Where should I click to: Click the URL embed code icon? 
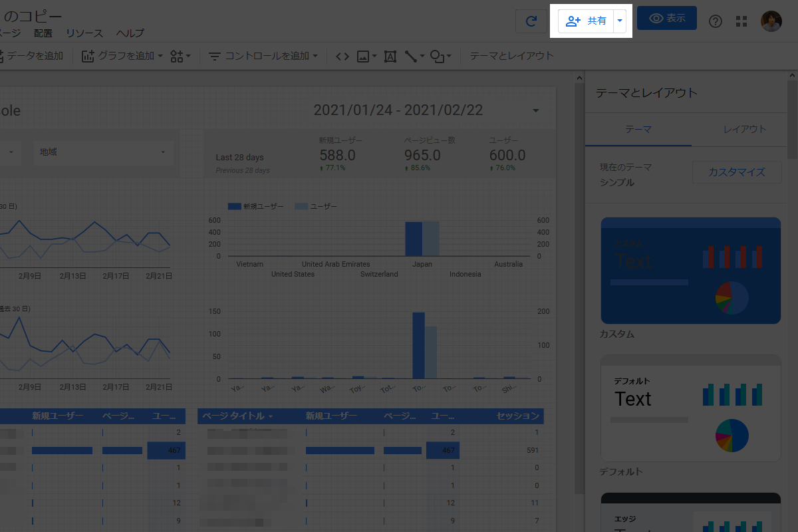click(342, 57)
